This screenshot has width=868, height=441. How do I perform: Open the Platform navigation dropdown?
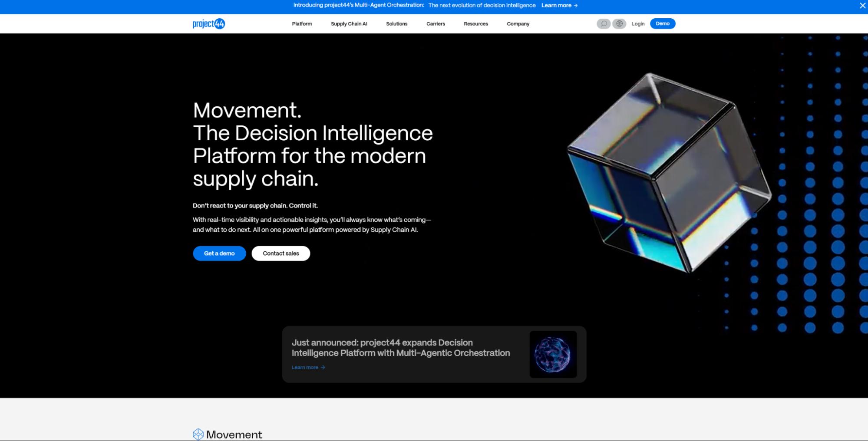302,23
